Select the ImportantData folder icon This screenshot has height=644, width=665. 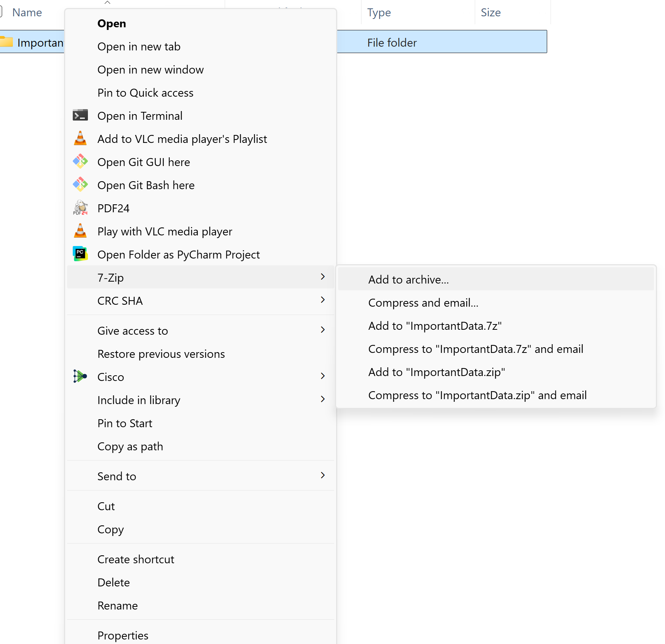coord(6,42)
